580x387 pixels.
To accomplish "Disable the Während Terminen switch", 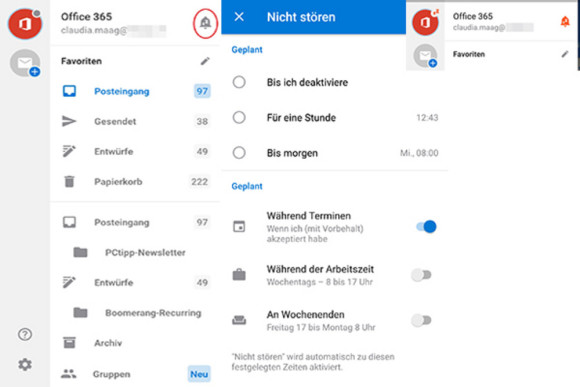I will click(426, 226).
